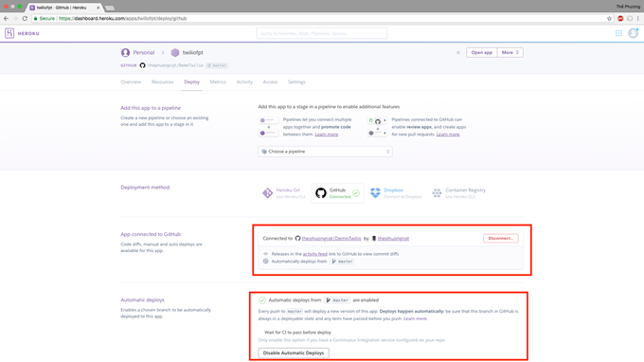Favorite the app with the star icon
The image size is (644, 362).
coord(458,53)
